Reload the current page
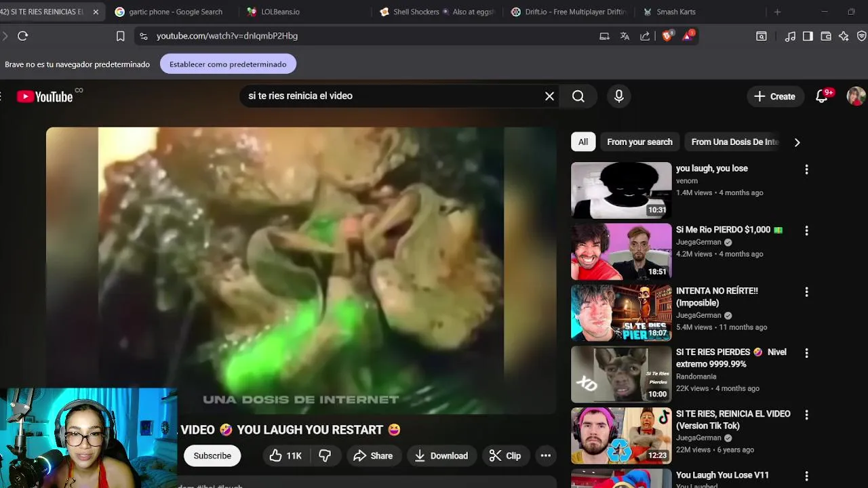 (22, 36)
